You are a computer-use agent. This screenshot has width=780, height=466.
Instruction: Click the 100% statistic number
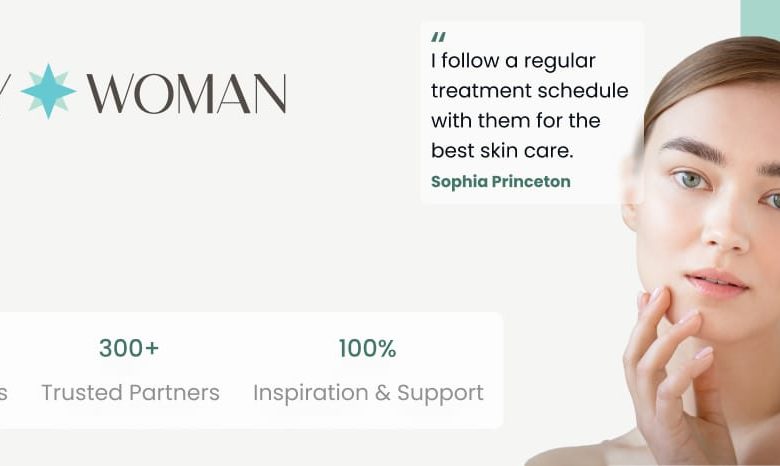click(x=368, y=348)
